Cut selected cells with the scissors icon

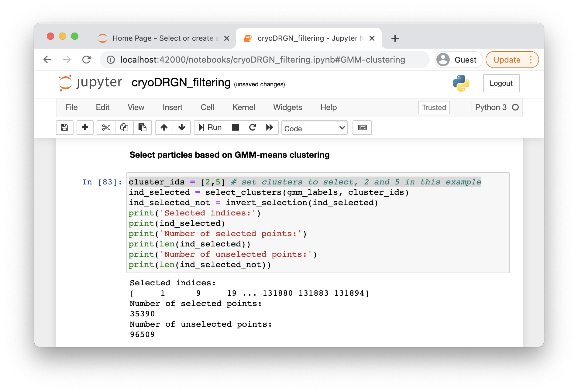(x=106, y=128)
